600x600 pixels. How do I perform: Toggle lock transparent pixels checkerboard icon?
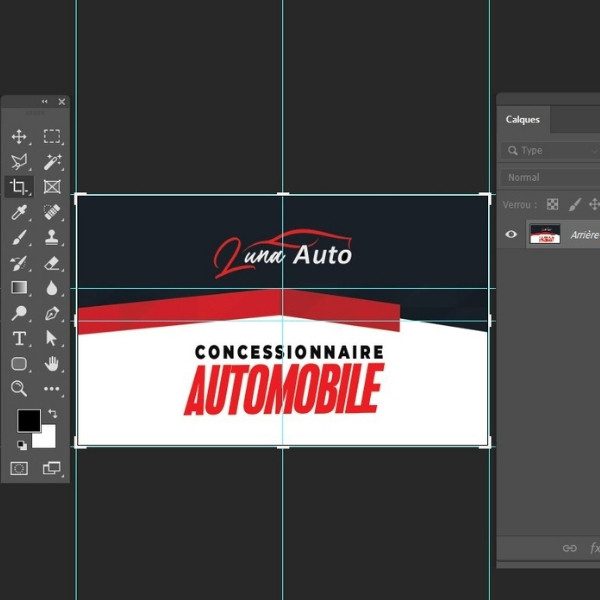pyautogui.click(x=553, y=204)
